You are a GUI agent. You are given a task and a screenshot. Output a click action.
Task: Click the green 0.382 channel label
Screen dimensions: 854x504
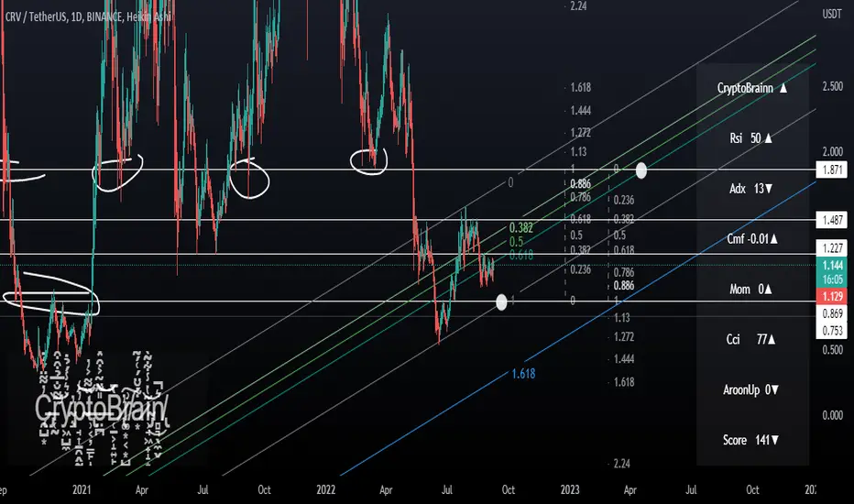coord(521,228)
